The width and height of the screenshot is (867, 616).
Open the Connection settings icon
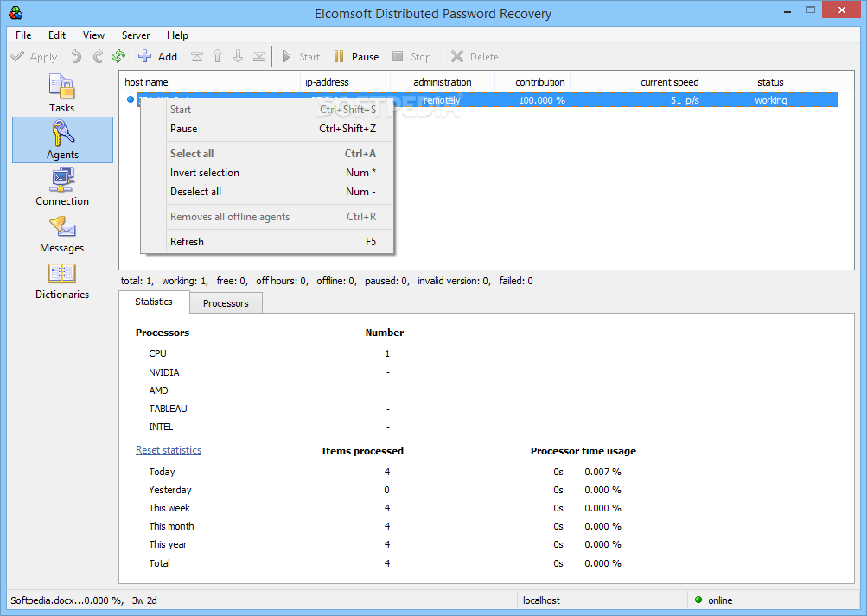tap(62, 187)
